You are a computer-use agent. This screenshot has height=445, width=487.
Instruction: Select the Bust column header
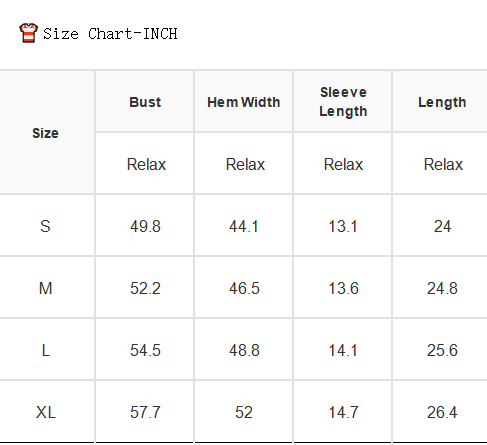[145, 102]
